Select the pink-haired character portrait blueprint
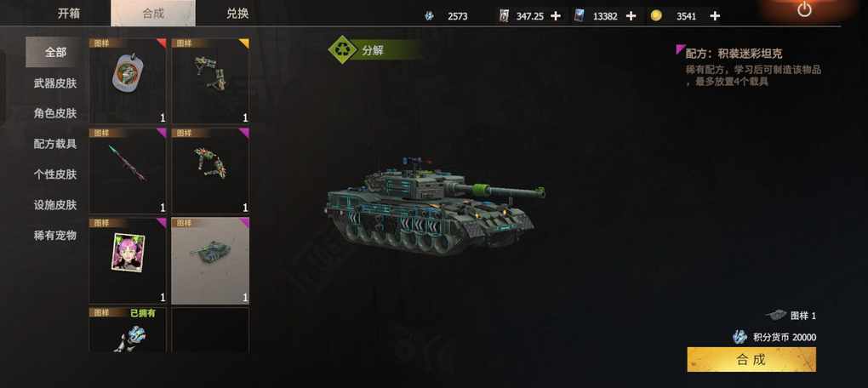This screenshot has height=388, width=868. click(128, 260)
